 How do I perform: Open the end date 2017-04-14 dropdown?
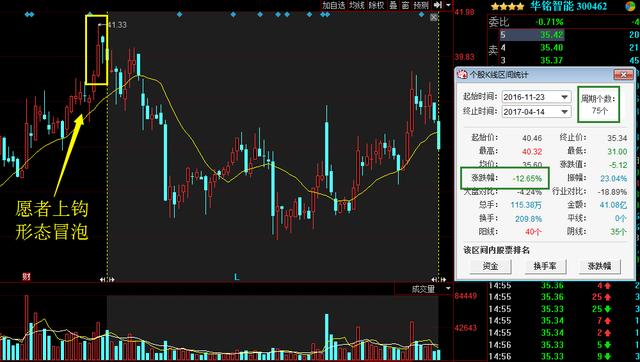click(565, 112)
